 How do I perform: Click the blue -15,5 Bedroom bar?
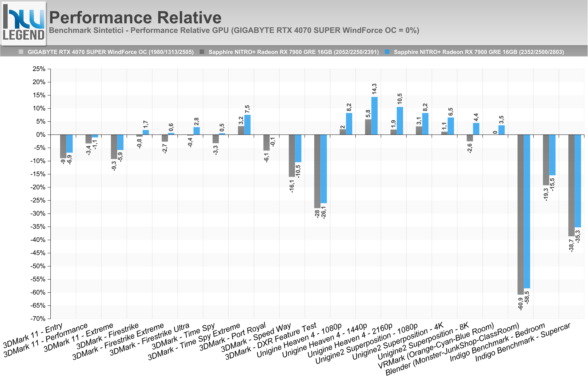[552, 155]
